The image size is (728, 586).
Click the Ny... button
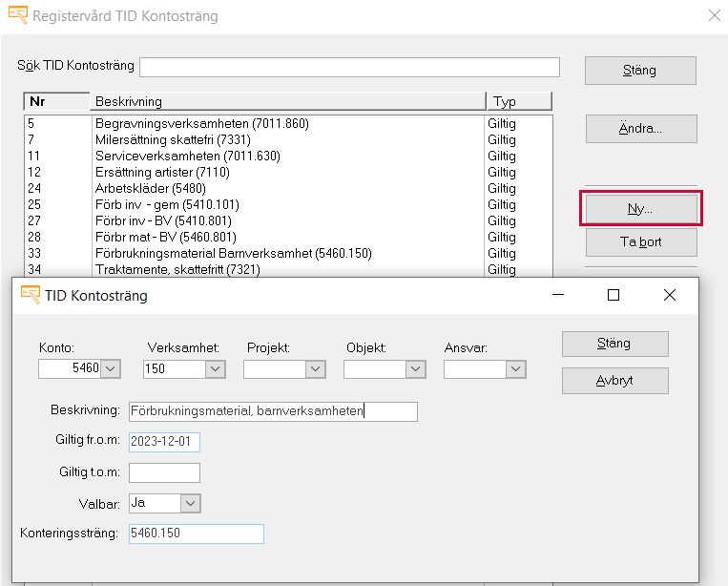[641, 208]
